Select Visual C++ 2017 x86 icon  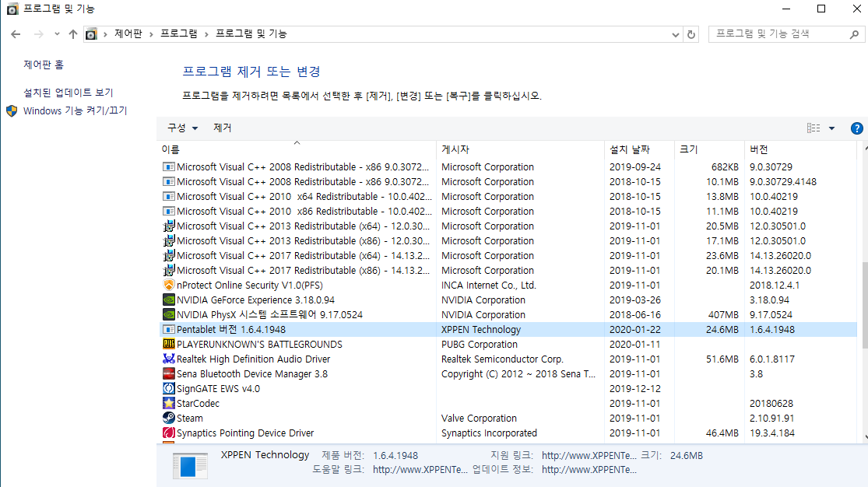[x=169, y=270]
